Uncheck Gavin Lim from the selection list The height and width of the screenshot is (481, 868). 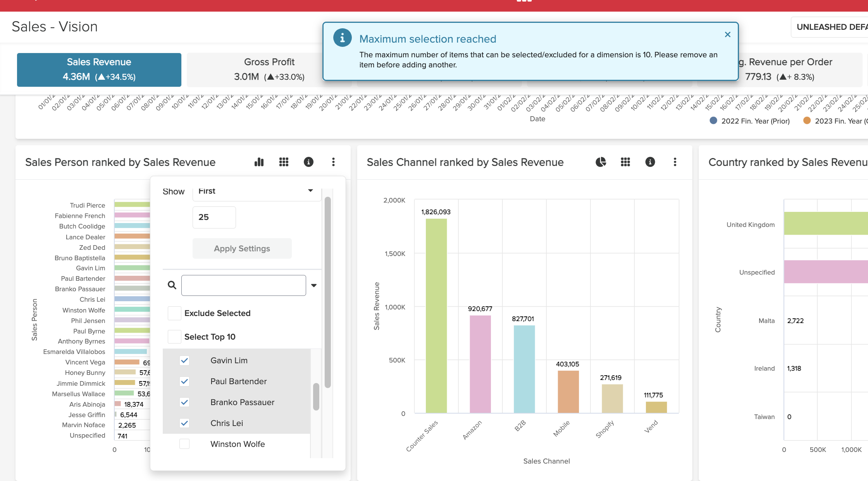184,360
